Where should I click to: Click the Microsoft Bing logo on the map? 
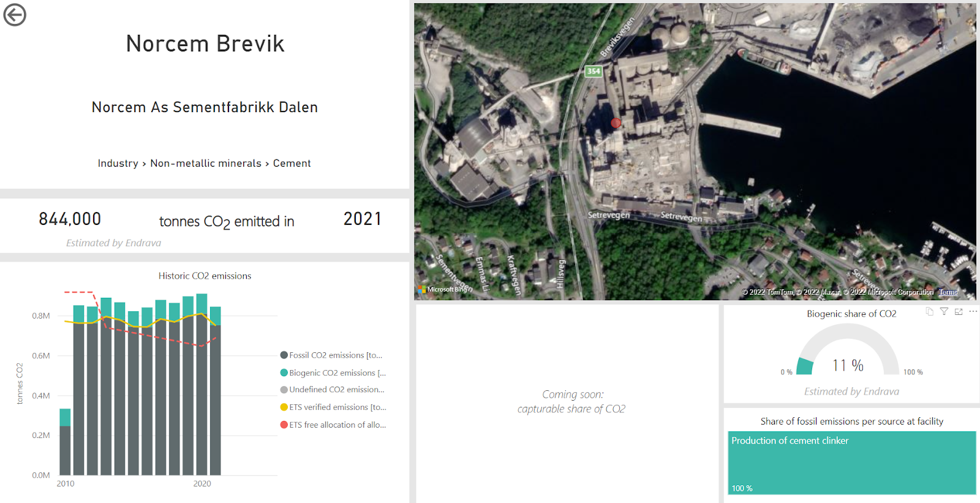[443, 289]
